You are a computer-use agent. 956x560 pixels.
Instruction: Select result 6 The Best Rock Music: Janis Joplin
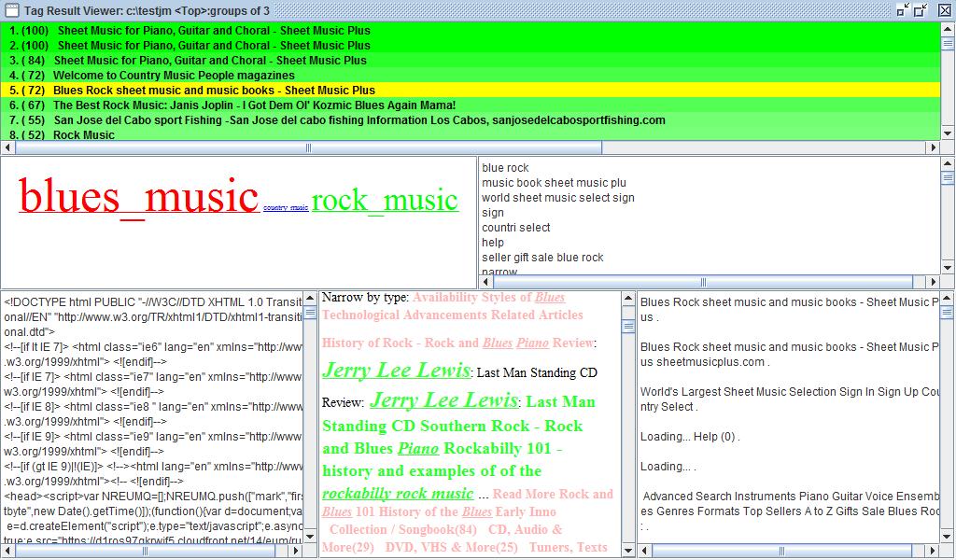coord(471,105)
